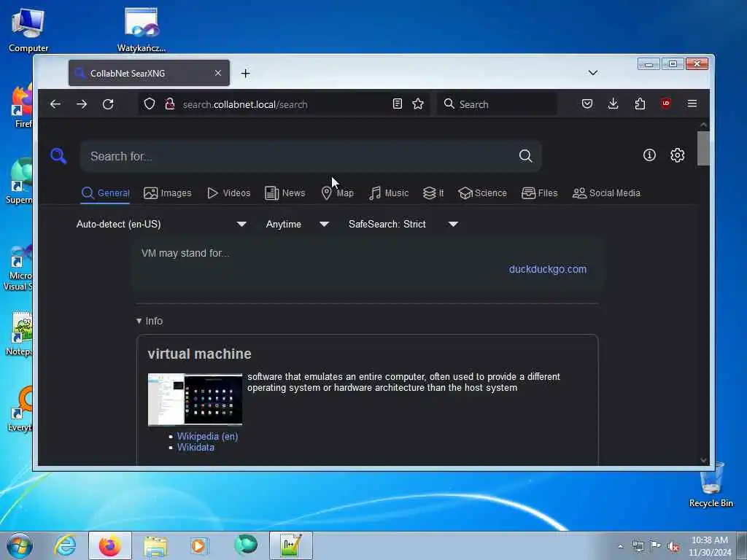747x560 pixels.
Task: Switch to the Videos category
Action: tap(228, 192)
